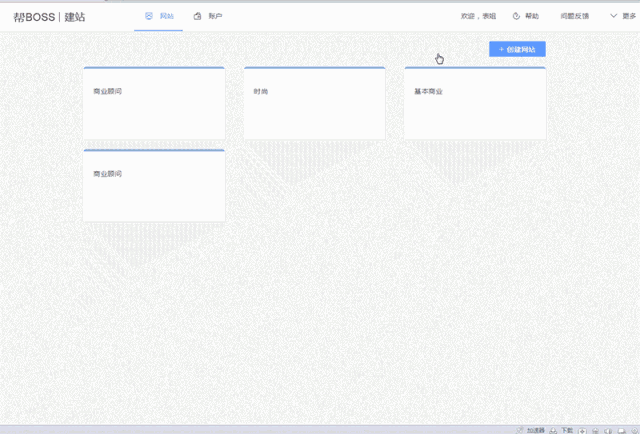Switch to the 账户 tab
This screenshot has width=640, height=434.
[215, 16]
